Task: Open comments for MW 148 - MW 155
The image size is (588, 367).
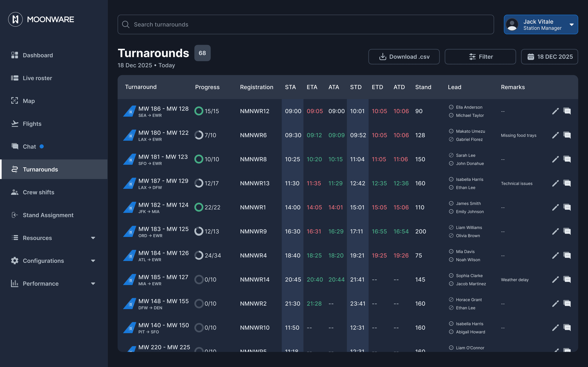Action: click(567, 304)
